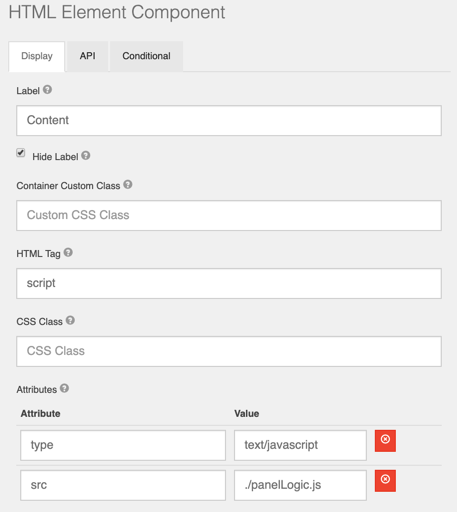Open Container Custom Class help tooltip icon
This screenshot has width=457, height=512.
128,184
